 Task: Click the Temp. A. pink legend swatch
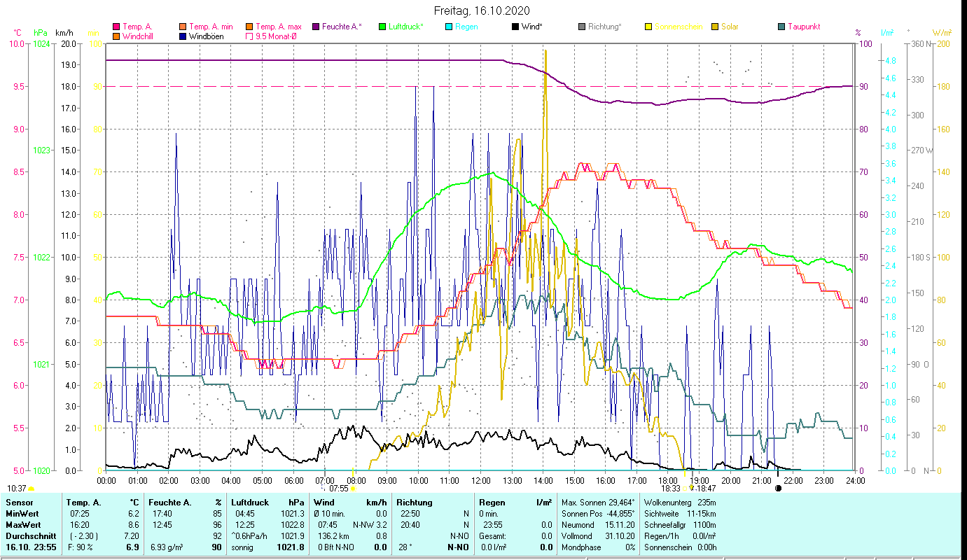[x=116, y=27]
